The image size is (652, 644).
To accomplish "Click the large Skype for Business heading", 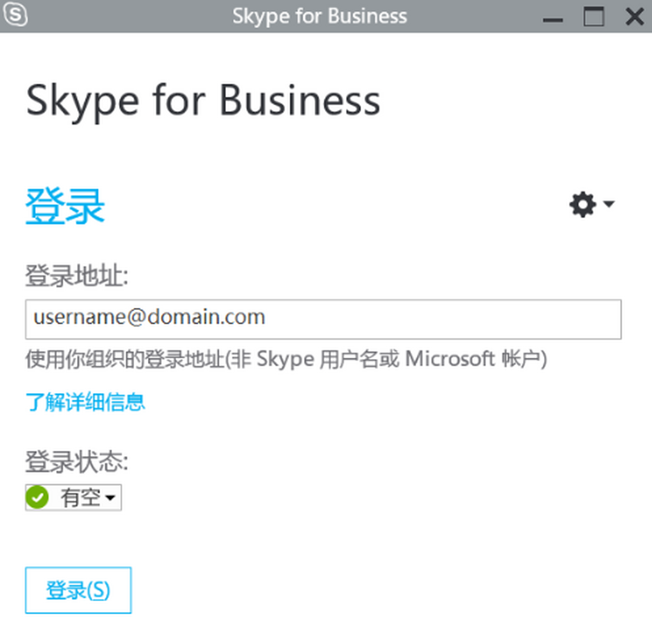I will (203, 101).
